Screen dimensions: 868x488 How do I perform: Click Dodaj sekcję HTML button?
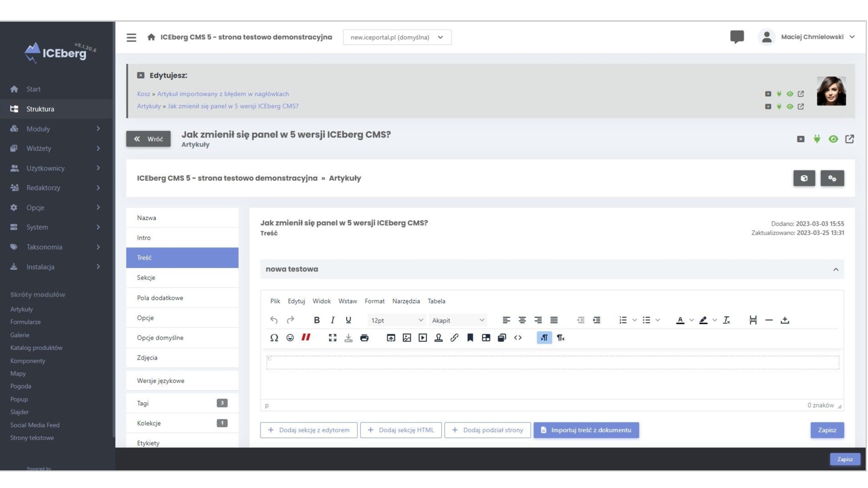[401, 430]
